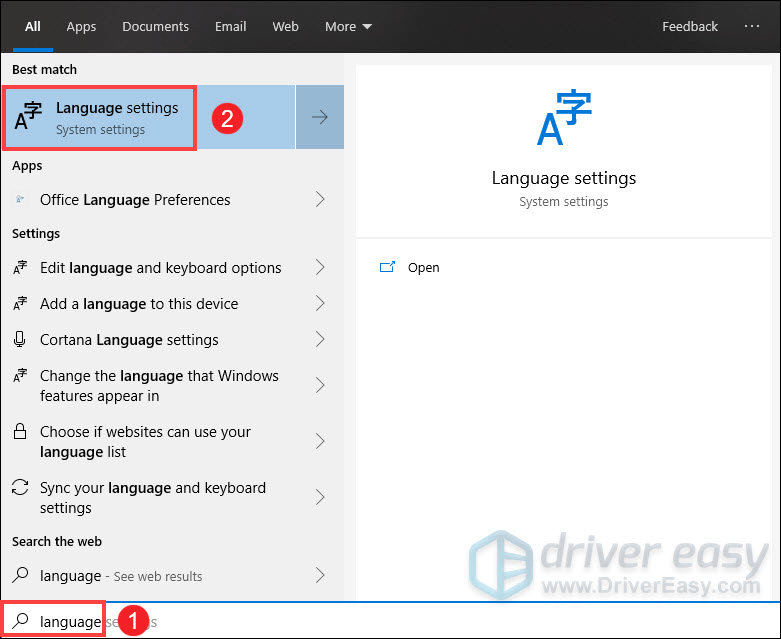781x639 pixels.
Task: Expand chevron for language web results
Action: click(320, 575)
